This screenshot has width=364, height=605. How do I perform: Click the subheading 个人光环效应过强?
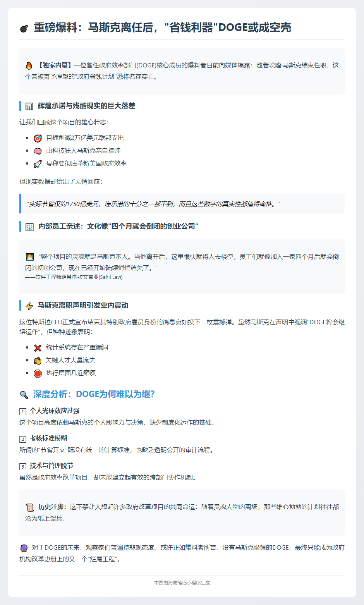[55, 411]
